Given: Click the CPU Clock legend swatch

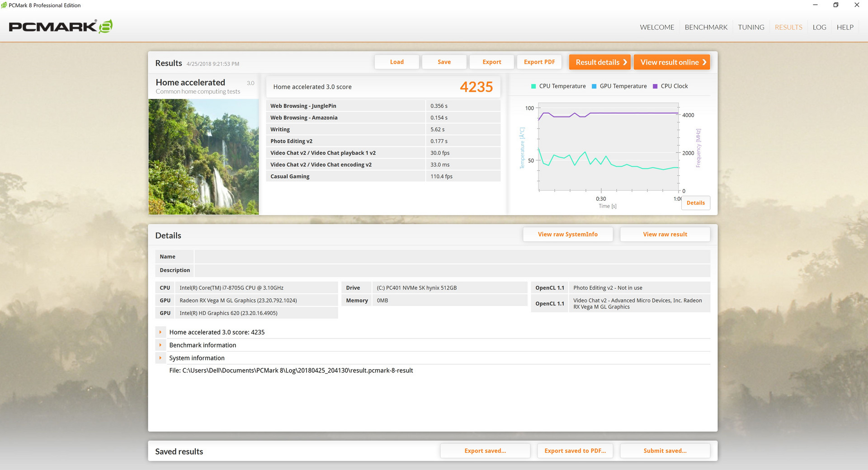Looking at the screenshot, I should [655, 86].
